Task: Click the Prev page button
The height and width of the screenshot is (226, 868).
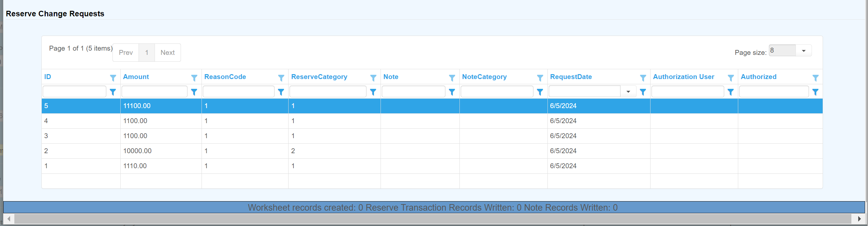Action: pyautogui.click(x=126, y=53)
